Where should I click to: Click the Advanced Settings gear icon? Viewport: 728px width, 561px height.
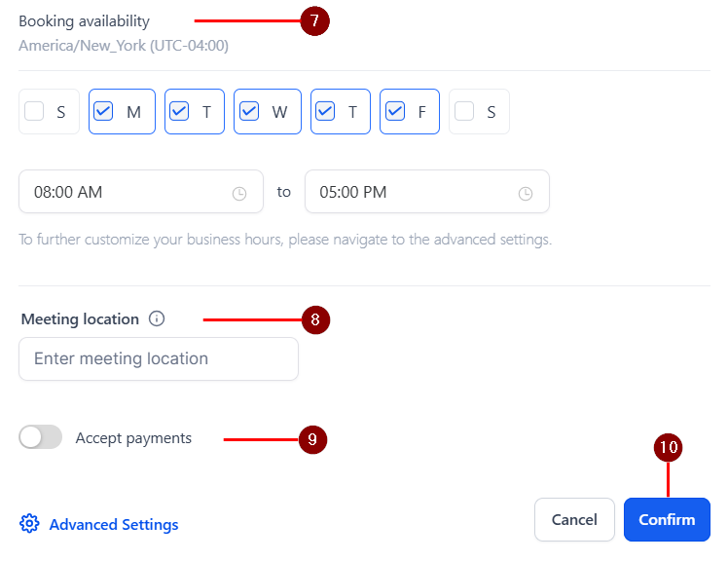pos(29,524)
